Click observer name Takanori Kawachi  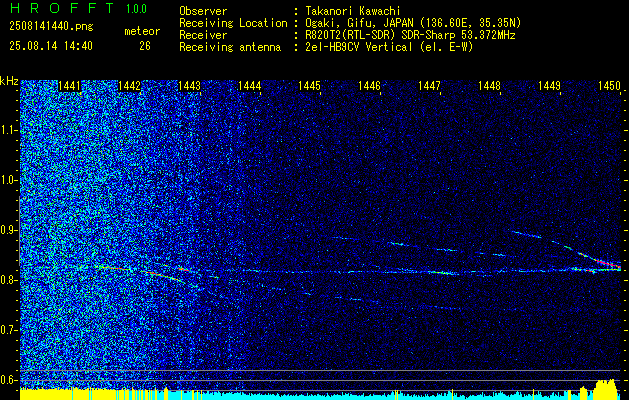click(352, 11)
